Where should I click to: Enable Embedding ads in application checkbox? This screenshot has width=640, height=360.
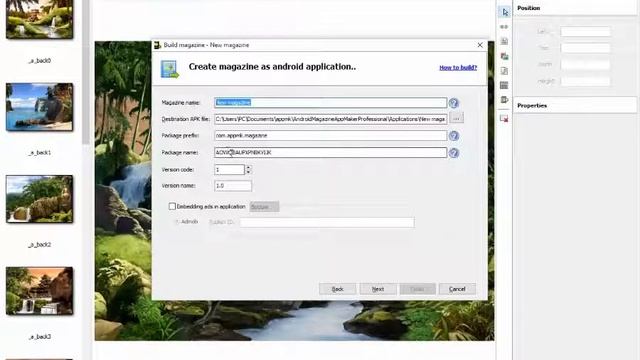tap(172, 207)
